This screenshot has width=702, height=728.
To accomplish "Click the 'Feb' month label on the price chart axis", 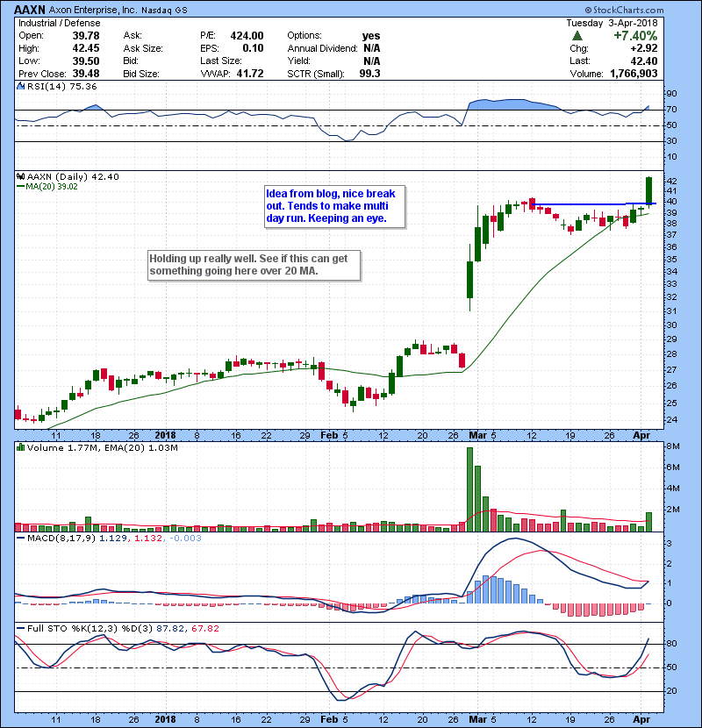I will coord(329,436).
